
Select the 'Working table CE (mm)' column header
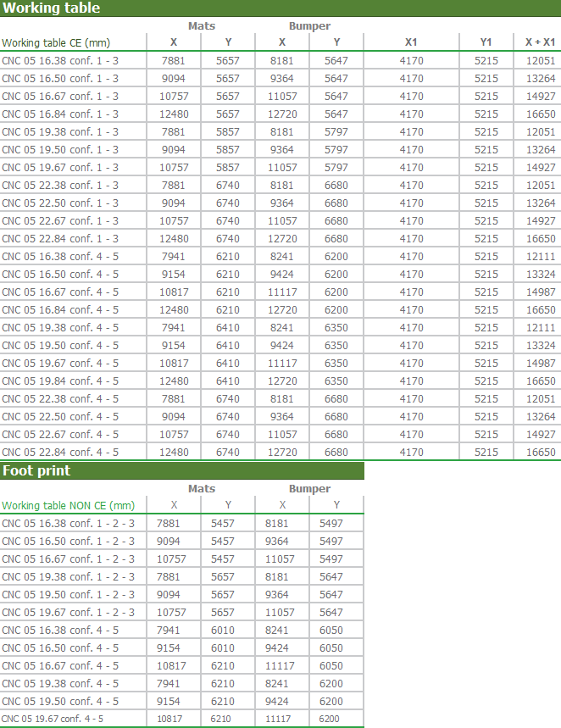point(56,42)
